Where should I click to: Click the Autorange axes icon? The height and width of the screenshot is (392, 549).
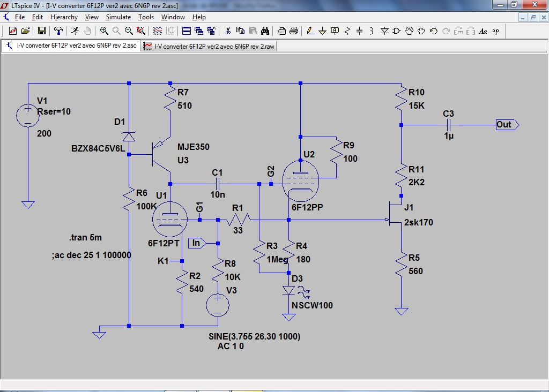(170, 31)
